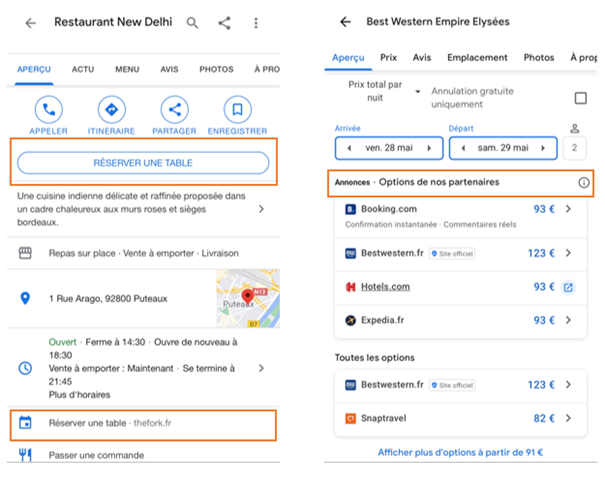The width and height of the screenshot is (605, 484).
Task: Tap the Enregistrer bookmark icon
Action: tap(237, 110)
